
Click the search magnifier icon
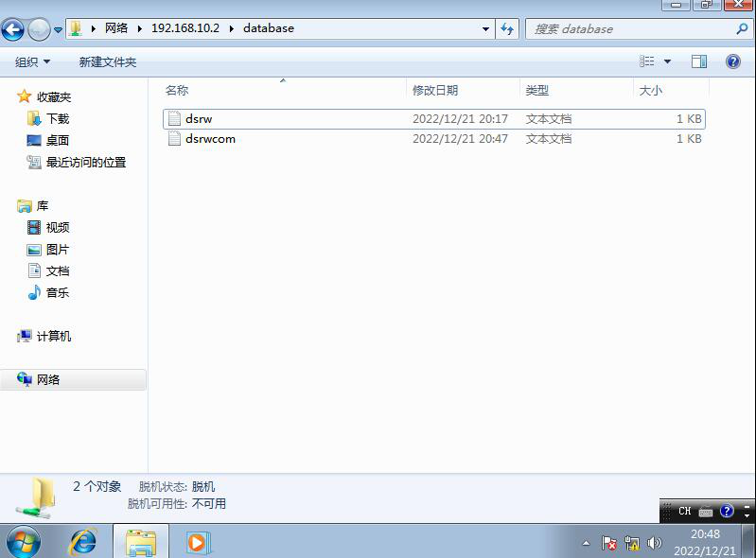pyautogui.click(x=742, y=29)
